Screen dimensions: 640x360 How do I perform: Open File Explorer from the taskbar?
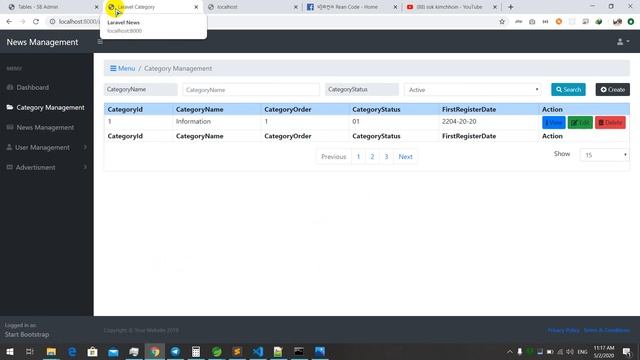coord(51,351)
